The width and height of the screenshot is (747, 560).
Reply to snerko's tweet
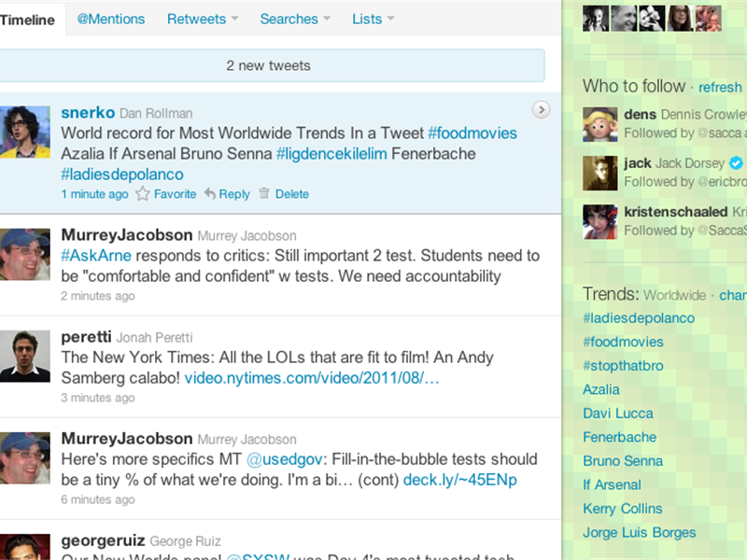pyautogui.click(x=233, y=193)
